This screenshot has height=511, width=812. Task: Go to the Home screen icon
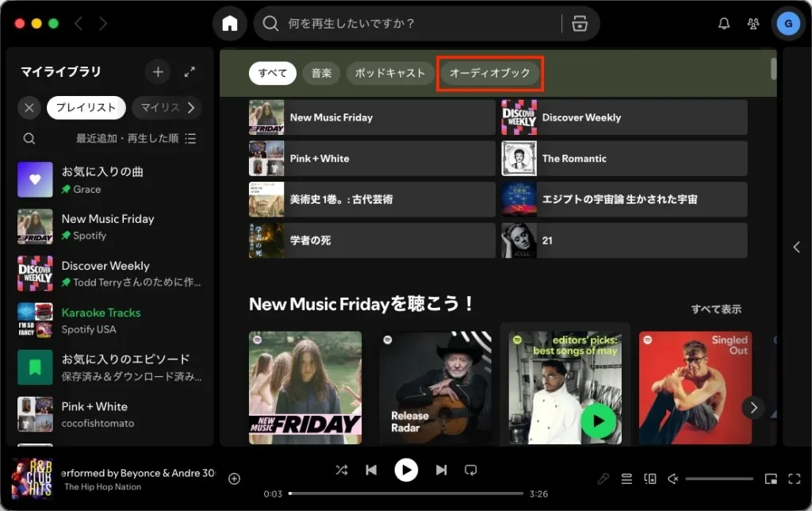pyautogui.click(x=229, y=23)
